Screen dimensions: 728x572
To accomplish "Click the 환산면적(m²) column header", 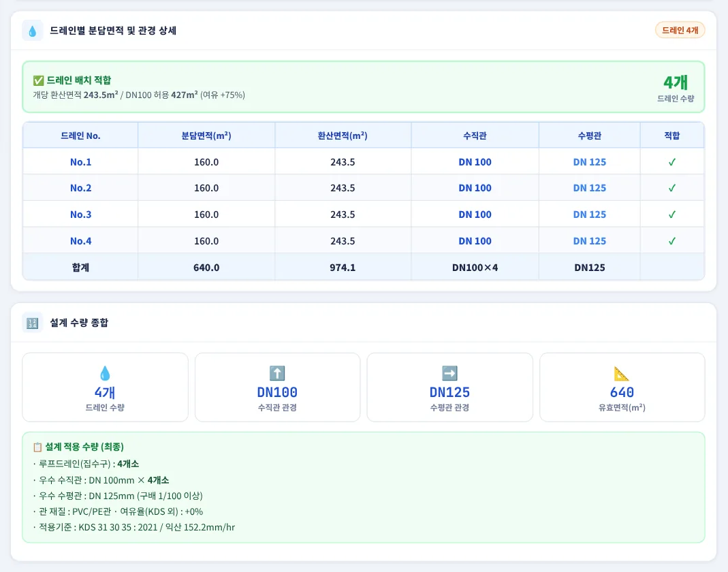I will [343, 136].
